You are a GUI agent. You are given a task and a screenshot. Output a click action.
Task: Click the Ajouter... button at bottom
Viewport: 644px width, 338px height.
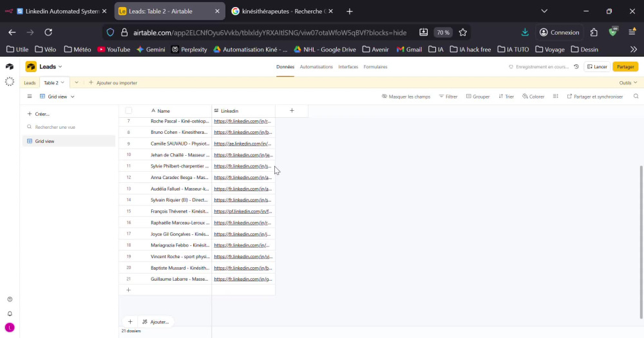pyautogui.click(x=156, y=322)
